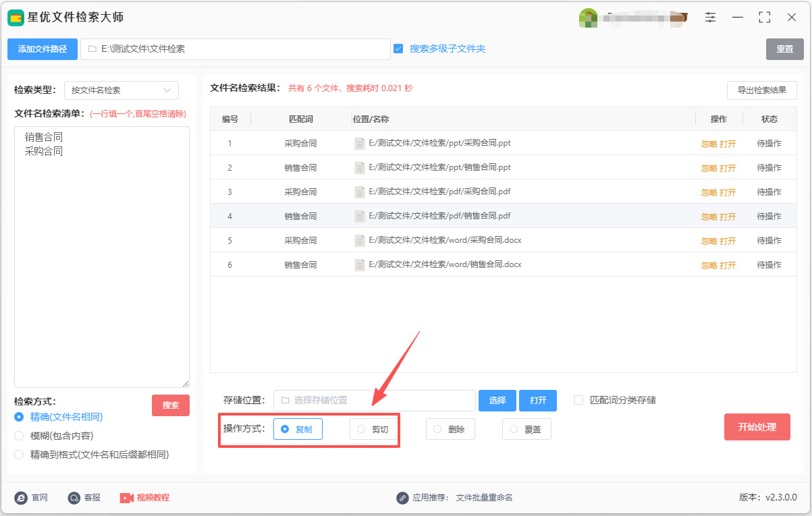Click the 星优文件检索大师 app logo icon
This screenshot has height=516, width=812.
tap(16, 18)
